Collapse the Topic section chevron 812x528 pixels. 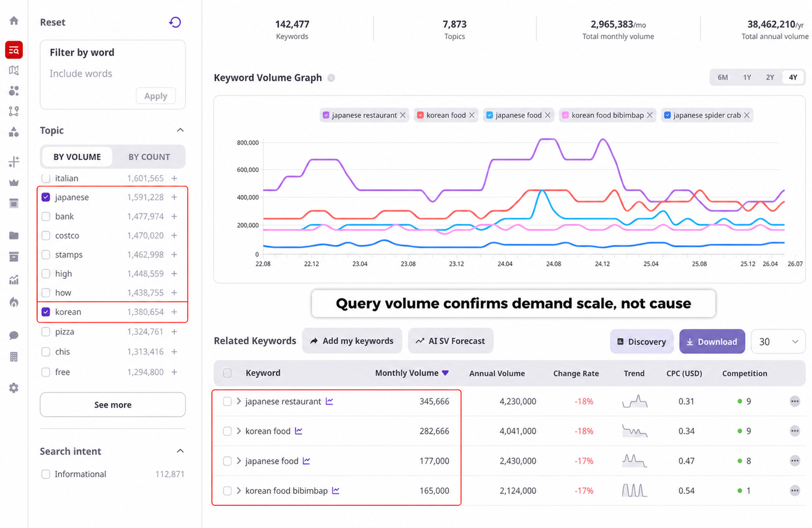coord(180,130)
